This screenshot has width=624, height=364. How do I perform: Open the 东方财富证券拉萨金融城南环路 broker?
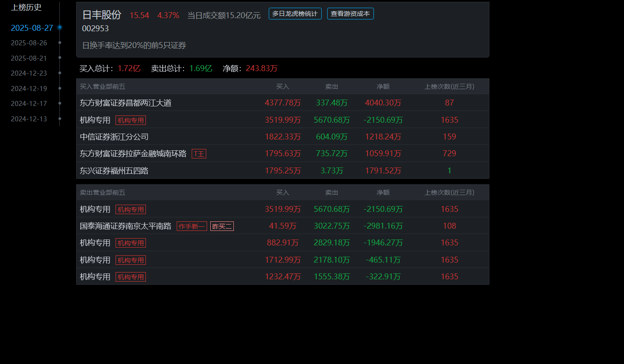[x=133, y=153]
